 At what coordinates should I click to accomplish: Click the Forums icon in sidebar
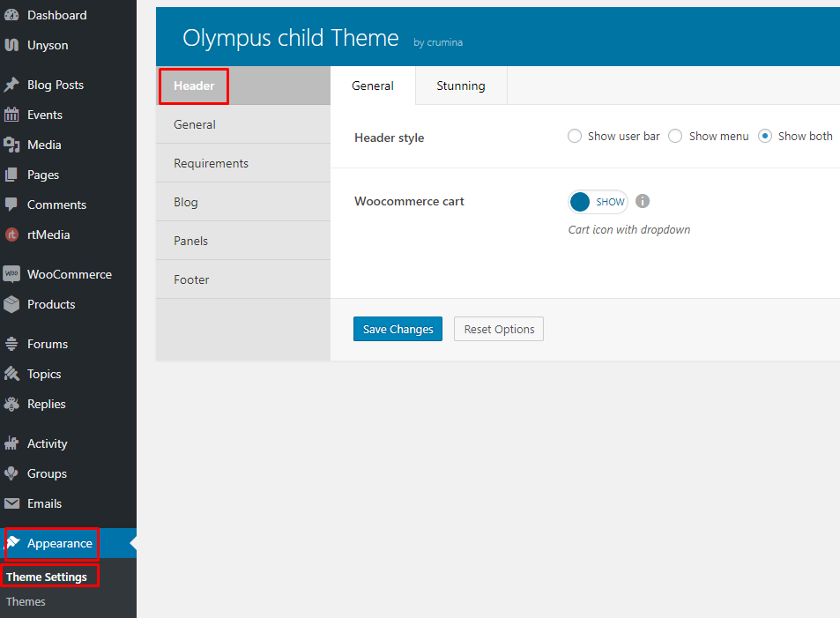pos(11,344)
